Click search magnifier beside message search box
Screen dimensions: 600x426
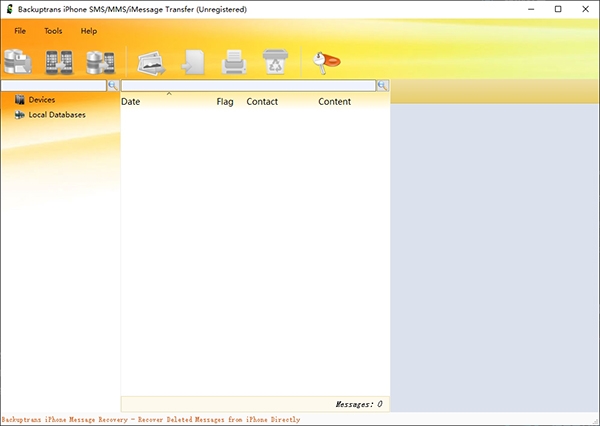pos(383,85)
